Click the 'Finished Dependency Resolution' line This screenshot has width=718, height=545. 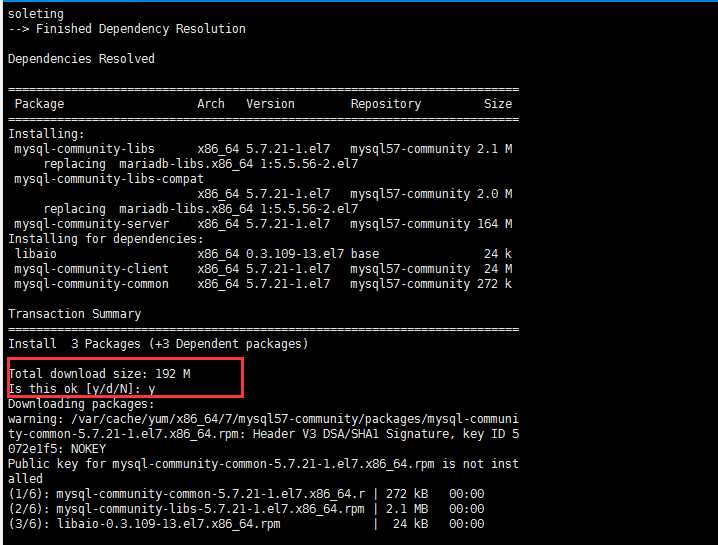[x=127, y=29]
